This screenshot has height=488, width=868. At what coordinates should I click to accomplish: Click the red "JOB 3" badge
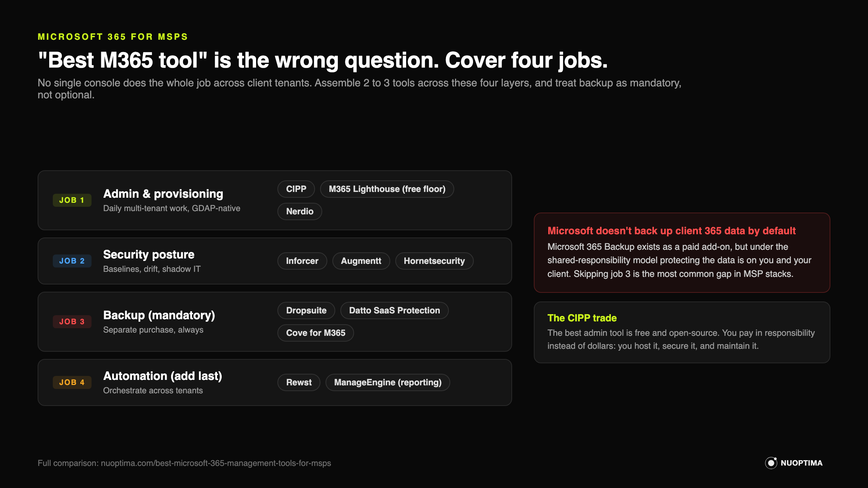pos(72,322)
